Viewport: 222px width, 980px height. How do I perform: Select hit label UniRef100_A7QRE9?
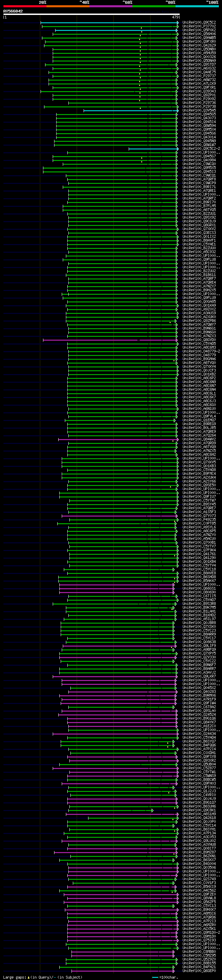click(199, 432)
